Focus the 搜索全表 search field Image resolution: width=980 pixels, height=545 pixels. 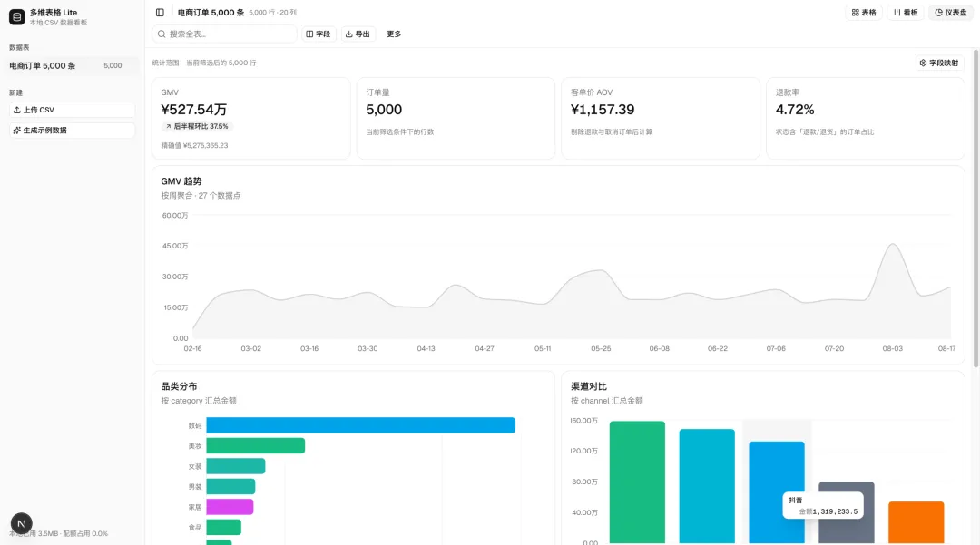pos(224,34)
